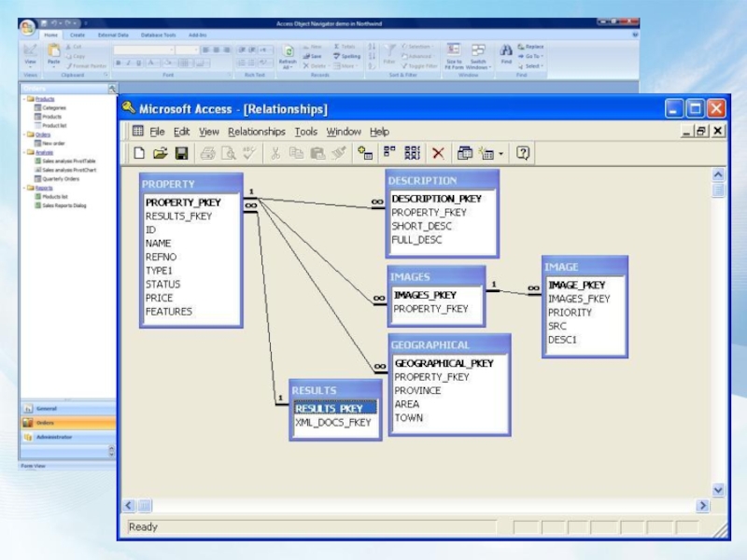Open Help question mark icon

(x=524, y=154)
